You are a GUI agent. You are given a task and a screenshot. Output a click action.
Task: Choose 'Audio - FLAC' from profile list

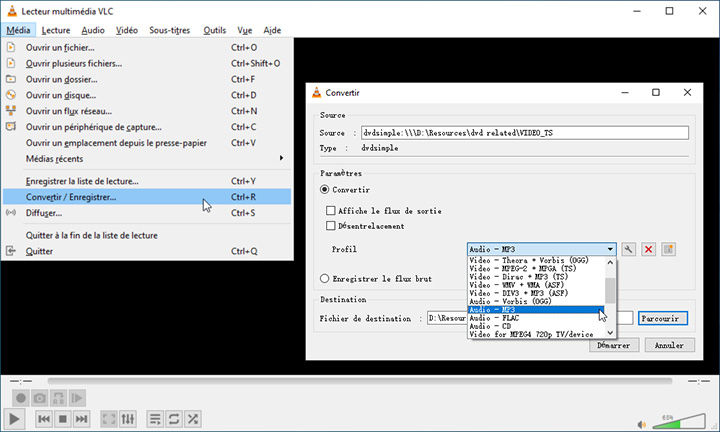[495, 318]
